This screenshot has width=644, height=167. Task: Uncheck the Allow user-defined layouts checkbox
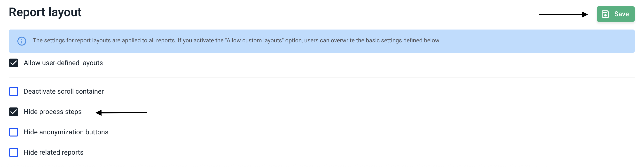click(14, 63)
